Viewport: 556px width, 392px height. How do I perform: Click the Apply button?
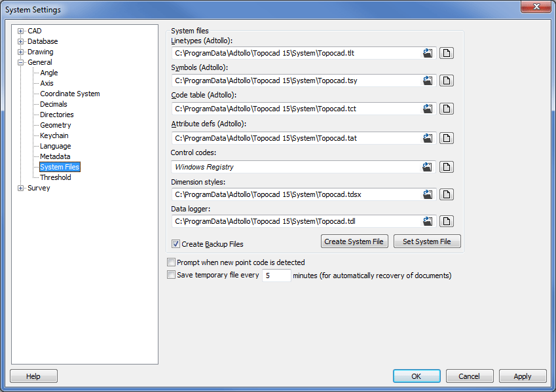point(522,376)
